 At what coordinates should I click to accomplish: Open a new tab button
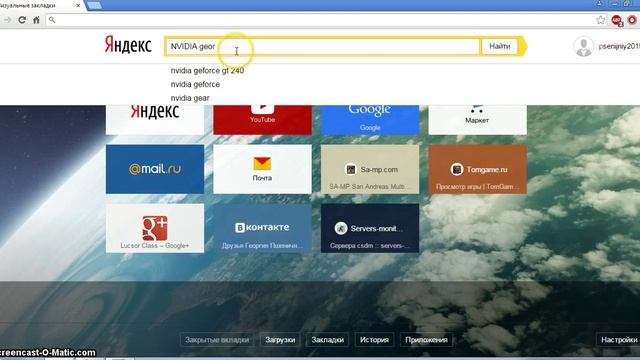tap(94, 5)
